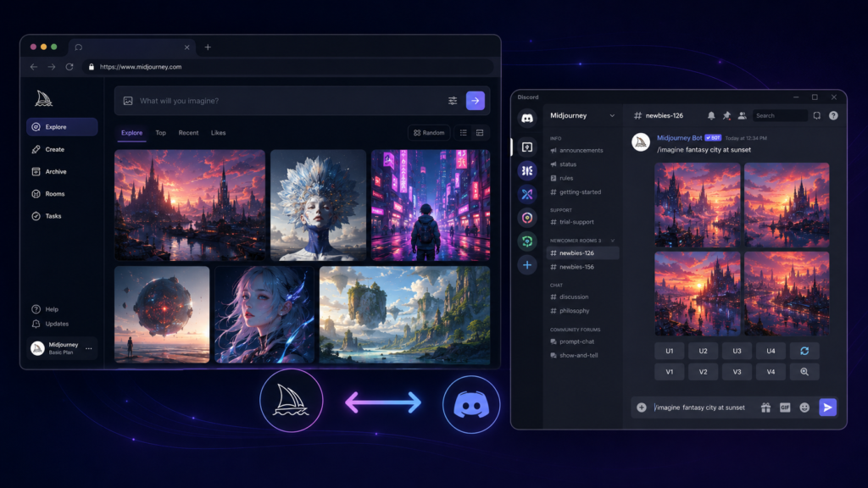The image size is (868, 488).
Task: Open Help link in Midjourney sidebar
Action: coord(45,309)
